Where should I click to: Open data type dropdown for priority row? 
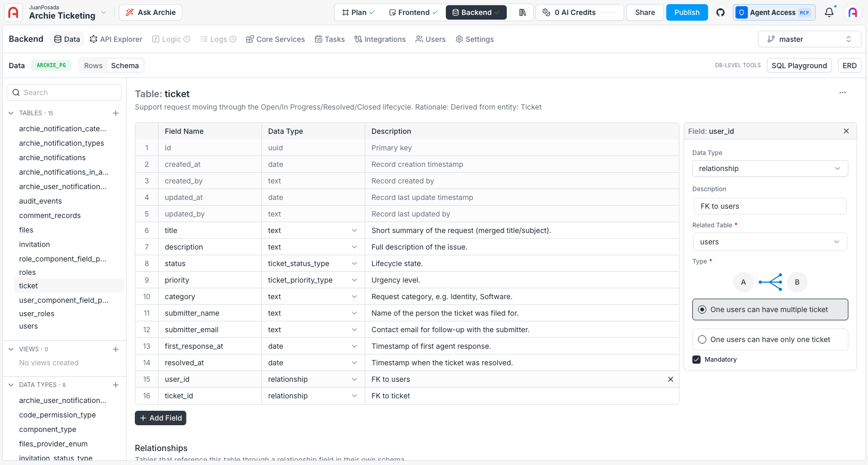point(354,280)
